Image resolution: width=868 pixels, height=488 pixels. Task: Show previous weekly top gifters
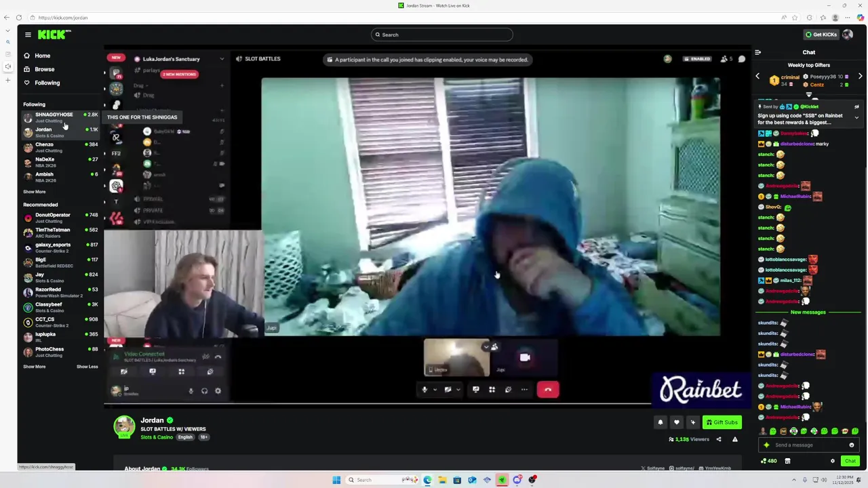coord(757,77)
